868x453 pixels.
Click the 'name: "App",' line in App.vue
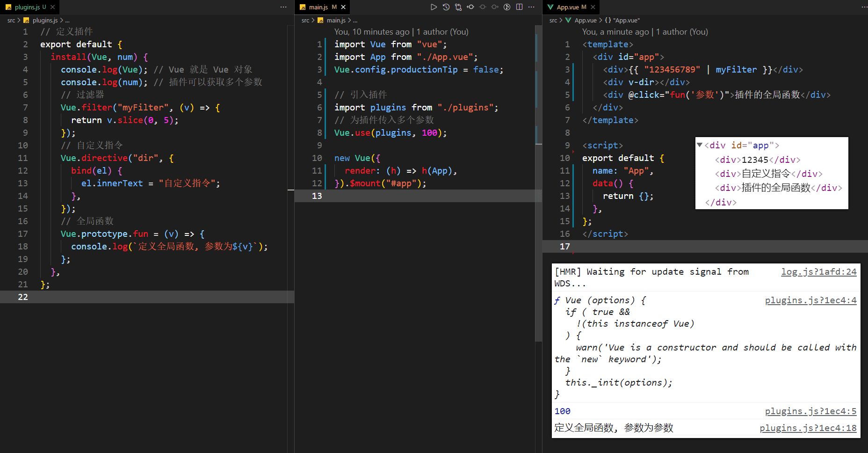click(623, 170)
